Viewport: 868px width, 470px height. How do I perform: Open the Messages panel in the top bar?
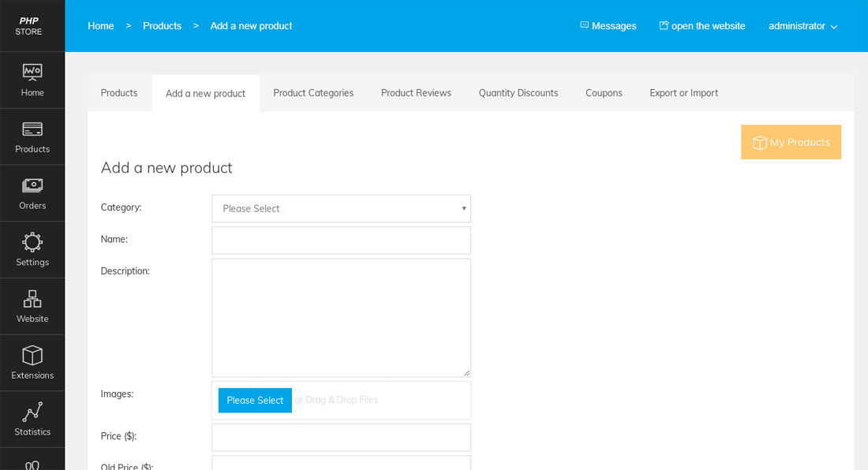[x=608, y=25]
